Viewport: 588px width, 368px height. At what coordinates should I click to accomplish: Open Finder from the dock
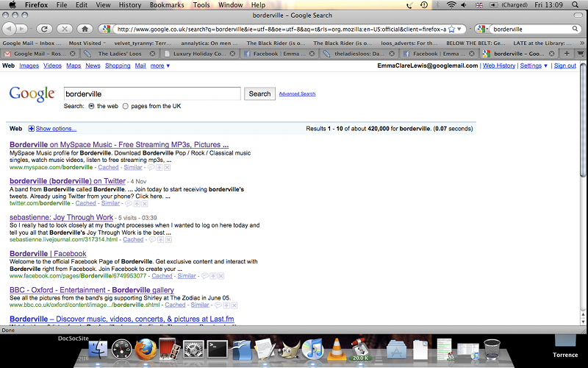coord(98,349)
